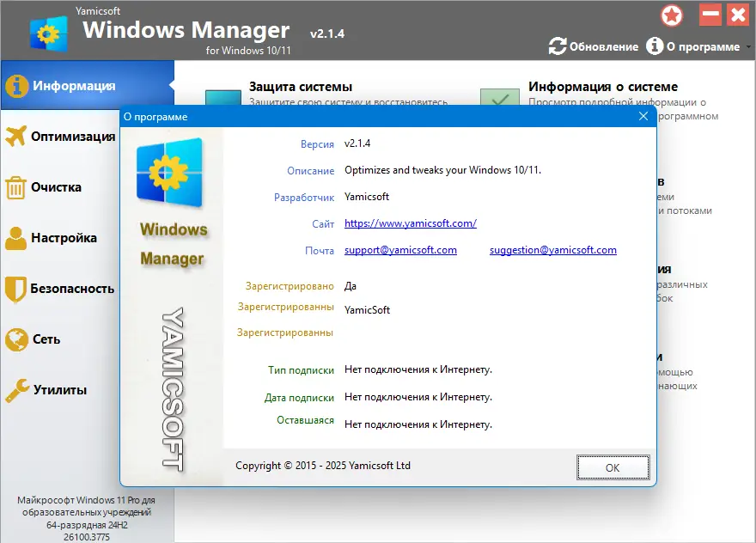
Task: Confirm with the OK button
Action: 613,467
